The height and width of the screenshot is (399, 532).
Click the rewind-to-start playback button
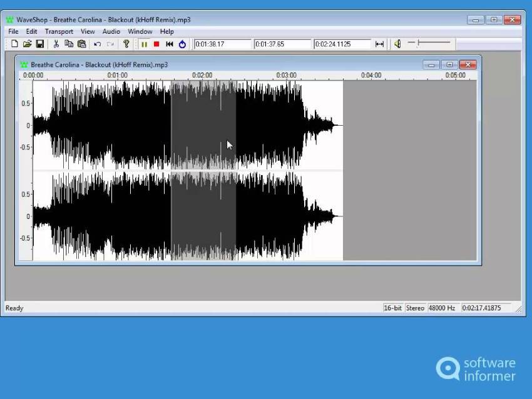click(x=169, y=44)
